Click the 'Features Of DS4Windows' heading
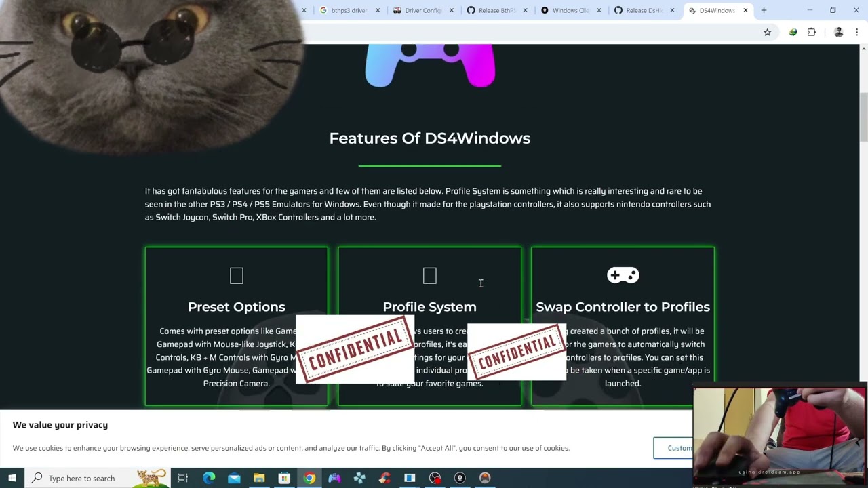 coord(429,138)
